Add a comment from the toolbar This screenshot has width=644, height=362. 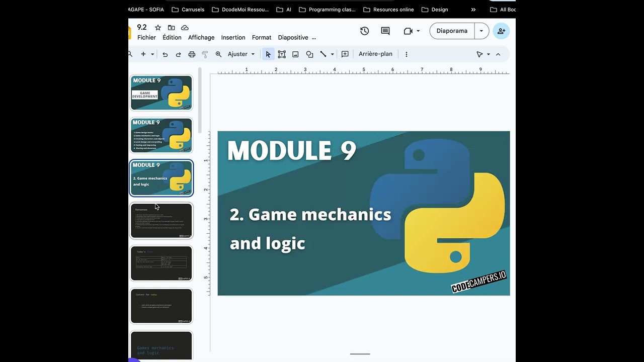click(x=345, y=54)
